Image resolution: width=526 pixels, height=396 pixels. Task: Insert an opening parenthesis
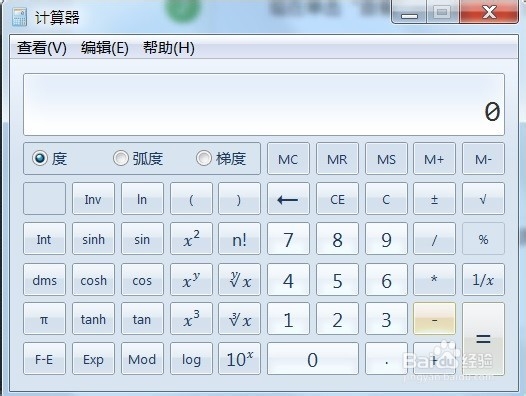(x=191, y=199)
